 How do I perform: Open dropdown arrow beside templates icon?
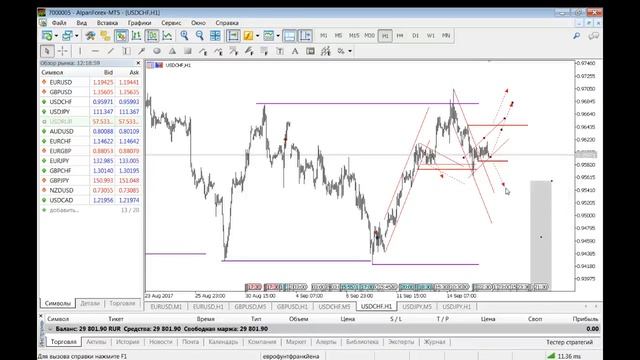pos(278,36)
